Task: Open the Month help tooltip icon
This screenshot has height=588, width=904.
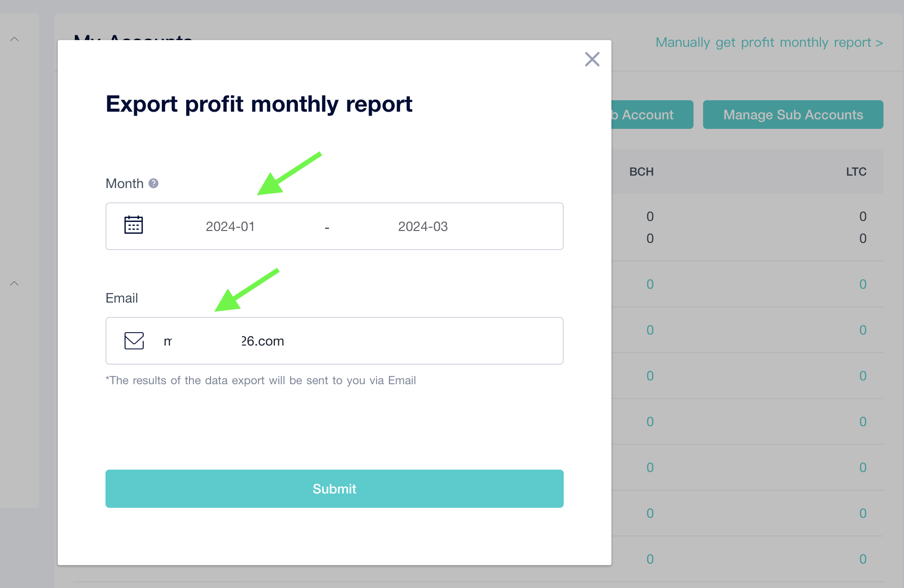Action: (153, 183)
